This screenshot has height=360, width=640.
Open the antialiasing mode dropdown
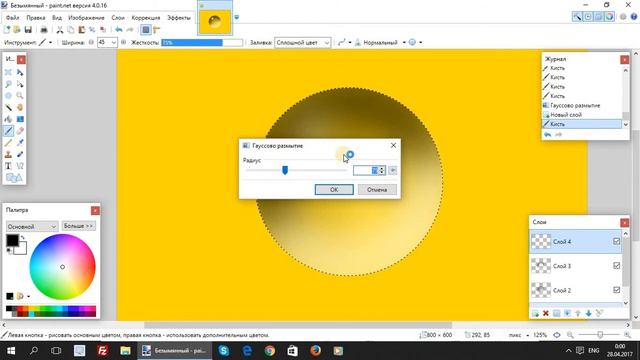coord(344,42)
